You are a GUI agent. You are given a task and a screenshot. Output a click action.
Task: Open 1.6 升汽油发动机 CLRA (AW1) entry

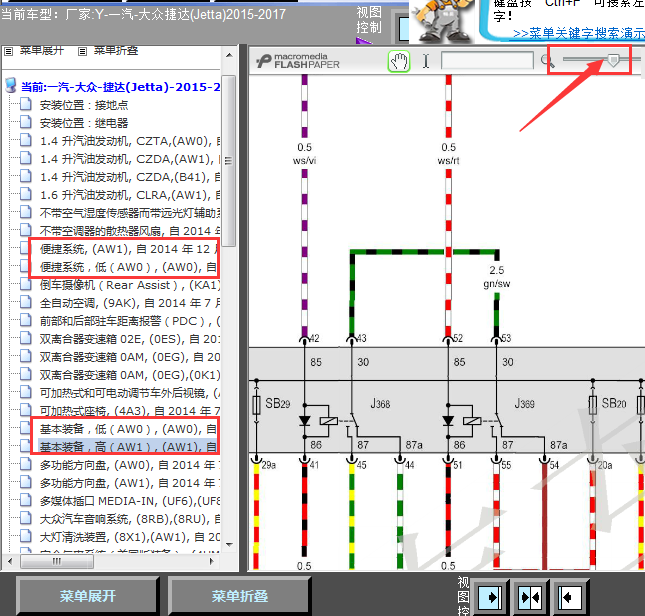130,195
